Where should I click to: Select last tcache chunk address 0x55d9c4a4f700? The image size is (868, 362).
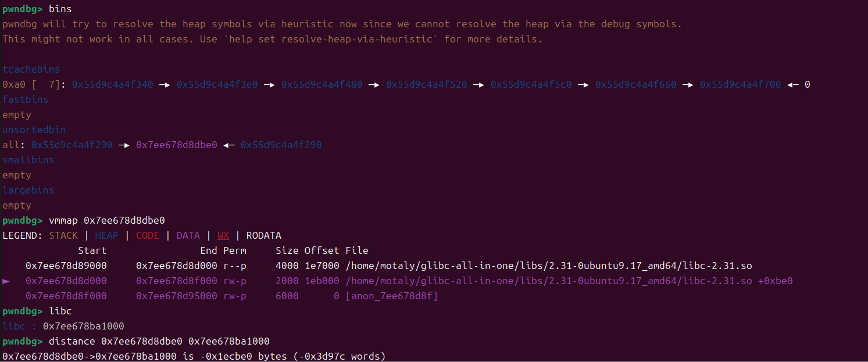[x=740, y=85]
